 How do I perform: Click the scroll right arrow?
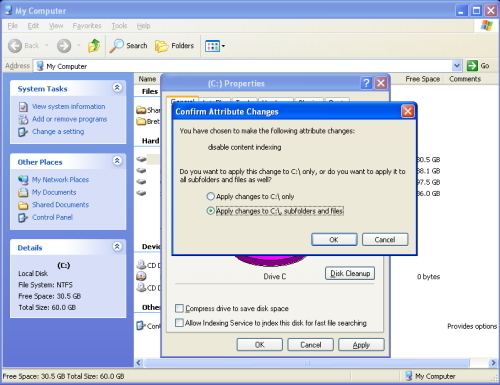pos(493,363)
